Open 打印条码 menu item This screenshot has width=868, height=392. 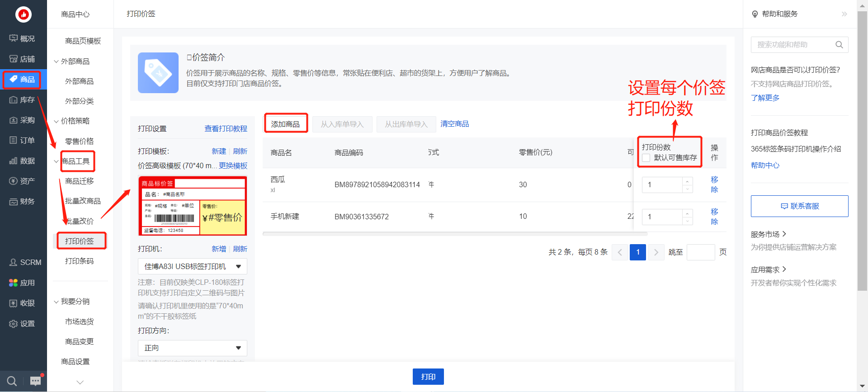pos(80,261)
